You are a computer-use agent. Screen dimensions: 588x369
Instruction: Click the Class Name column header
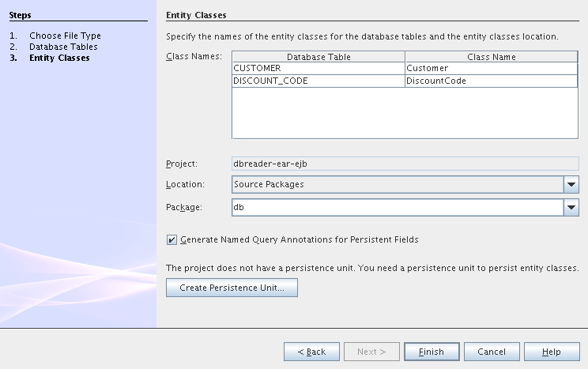point(491,57)
